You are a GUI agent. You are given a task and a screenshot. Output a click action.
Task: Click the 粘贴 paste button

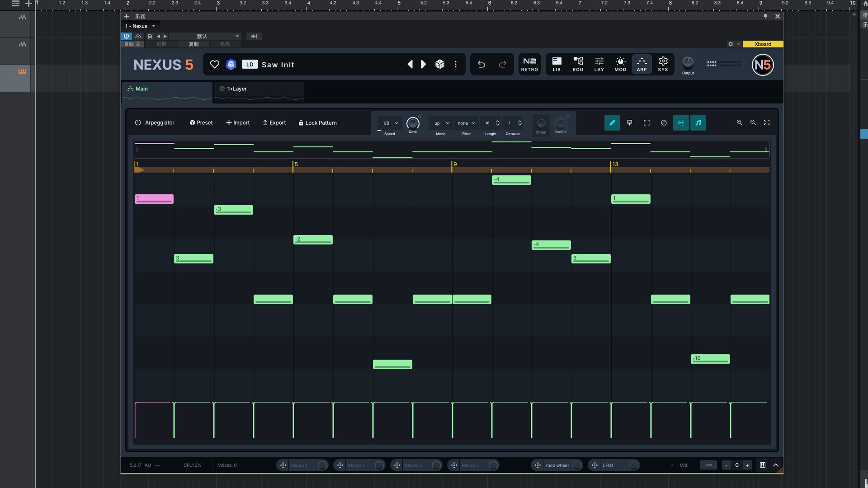coord(225,44)
